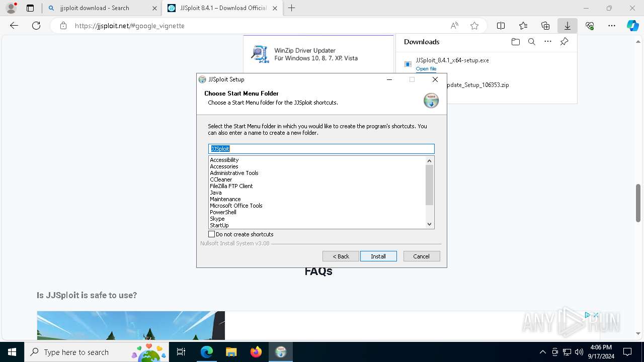
Task: Open File Explorer from the taskbar
Action: click(x=231, y=352)
